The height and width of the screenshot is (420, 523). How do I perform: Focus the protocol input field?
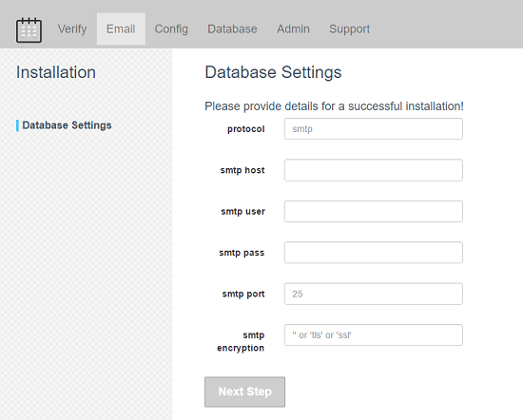point(374,128)
